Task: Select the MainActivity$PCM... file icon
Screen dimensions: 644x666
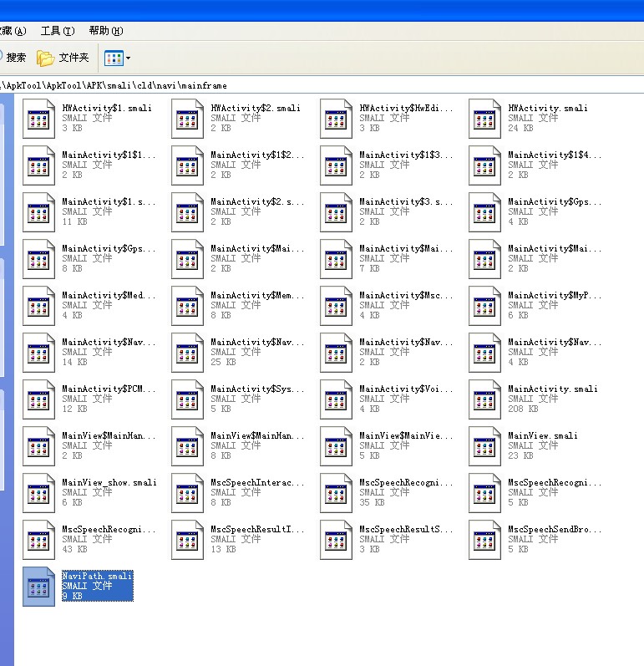Action: point(38,399)
